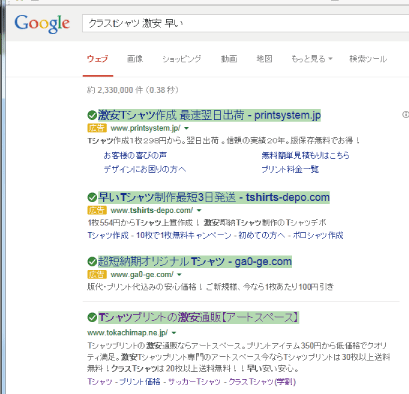The image size is (409, 394).
Task: Click the 広告 badge under printsystem.jp title
Action: coord(97,128)
